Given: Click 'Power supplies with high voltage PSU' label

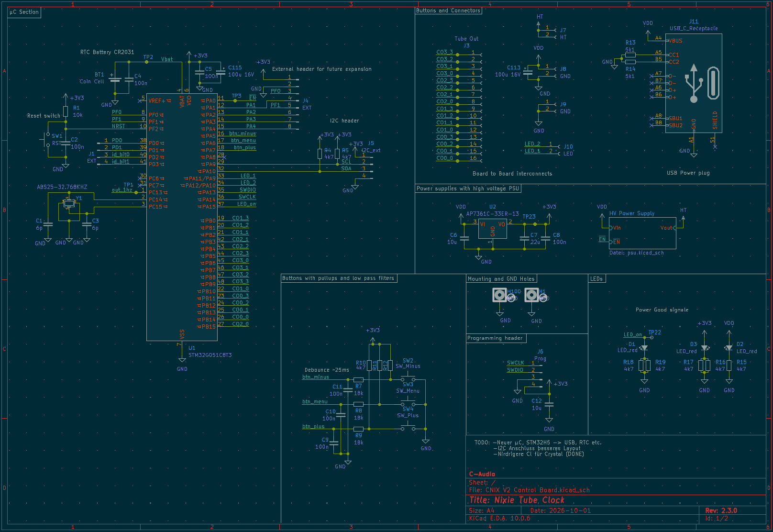Looking at the screenshot, I should (468, 188).
